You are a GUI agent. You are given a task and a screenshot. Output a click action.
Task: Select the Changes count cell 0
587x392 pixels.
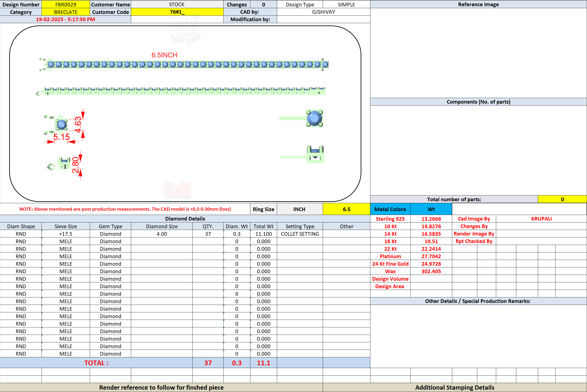coord(263,4)
